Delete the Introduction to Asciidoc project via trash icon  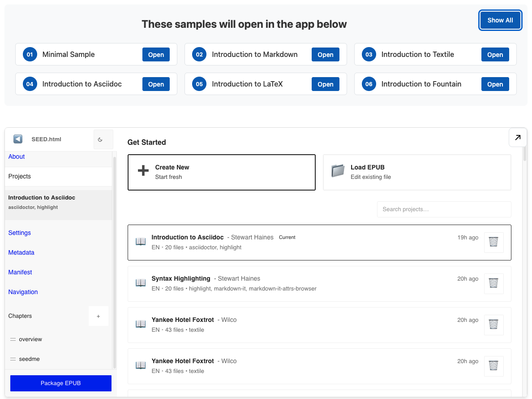(x=493, y=242)
